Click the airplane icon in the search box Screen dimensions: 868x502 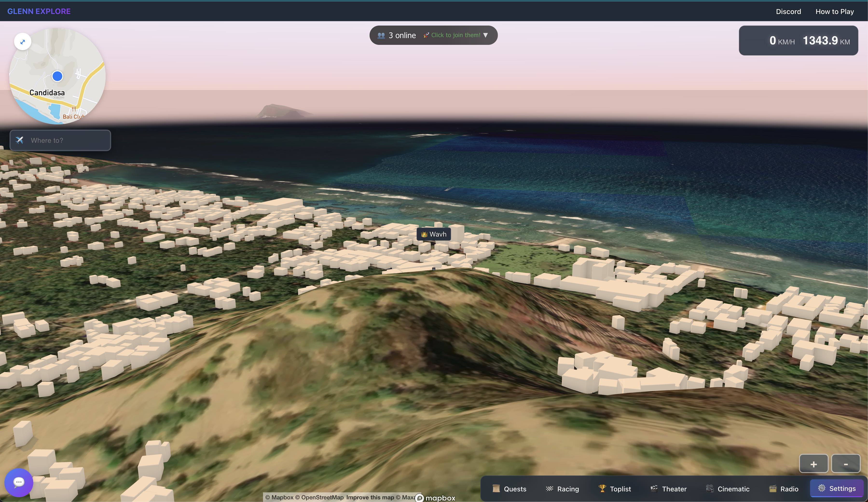(20, 140)
